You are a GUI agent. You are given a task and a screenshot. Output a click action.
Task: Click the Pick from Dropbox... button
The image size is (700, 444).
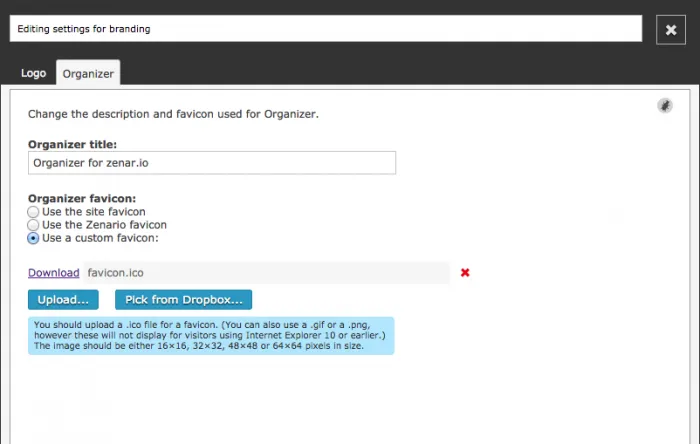[183, 300]
